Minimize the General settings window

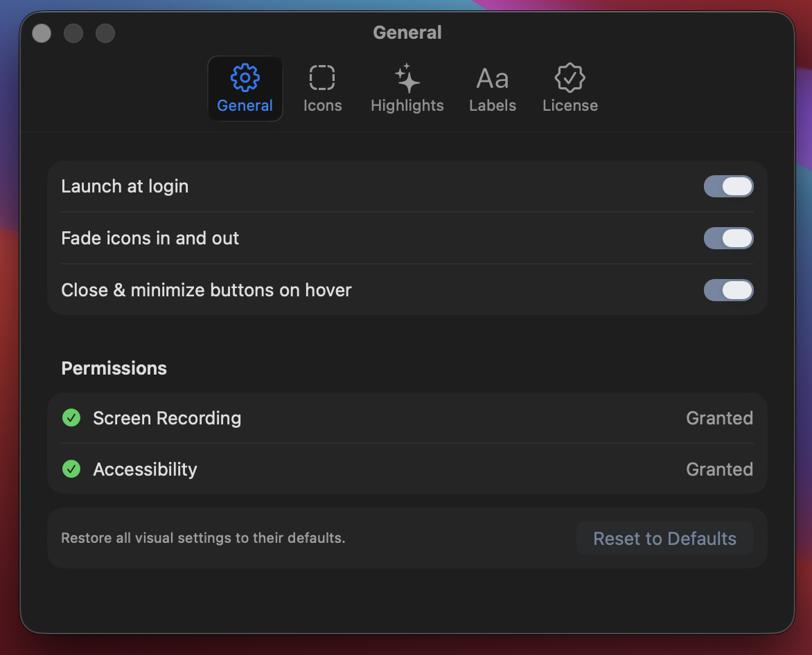73,33
